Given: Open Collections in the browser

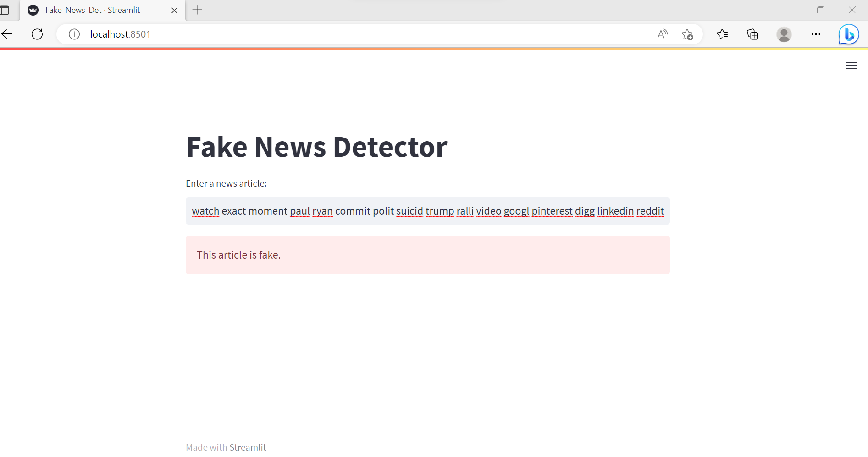Looking at the screenshot, I should pyautogui.click(x=752, y=34).
